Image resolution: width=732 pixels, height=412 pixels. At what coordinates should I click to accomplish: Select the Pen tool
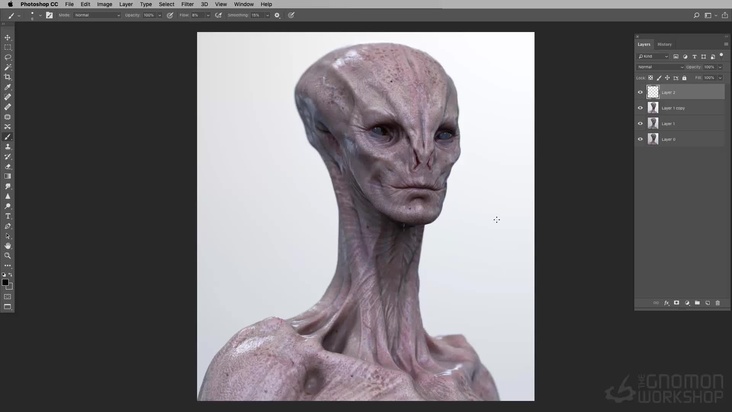7,226
